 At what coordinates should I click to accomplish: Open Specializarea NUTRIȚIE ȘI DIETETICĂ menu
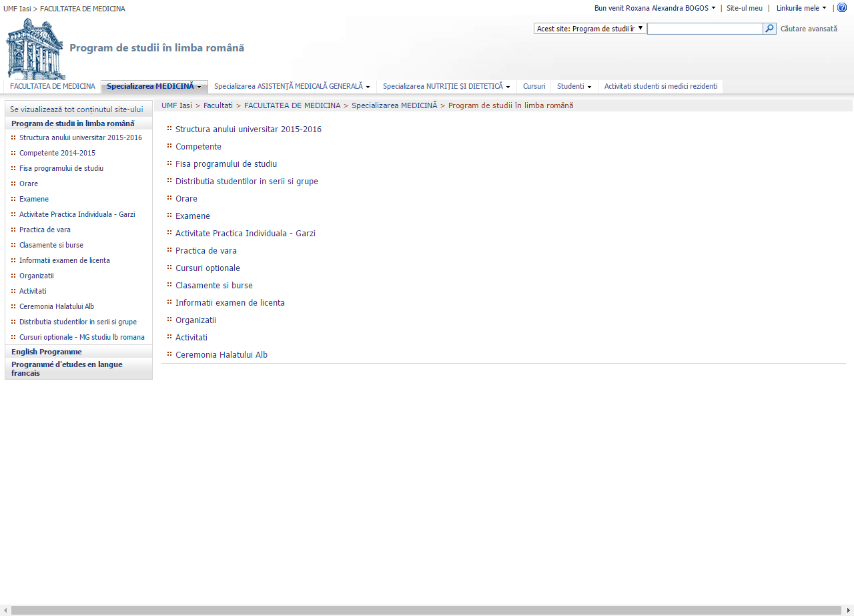pos(446,87)
